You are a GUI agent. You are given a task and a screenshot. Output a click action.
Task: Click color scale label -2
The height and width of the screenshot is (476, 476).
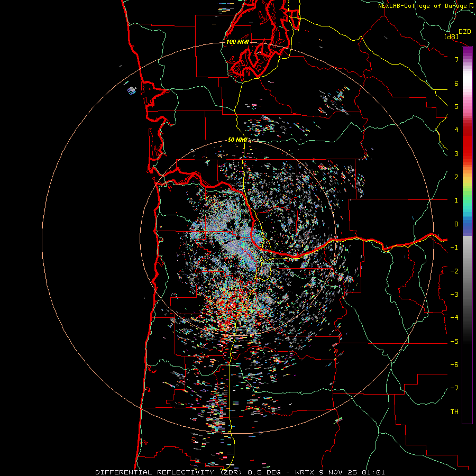click(454, 271)
